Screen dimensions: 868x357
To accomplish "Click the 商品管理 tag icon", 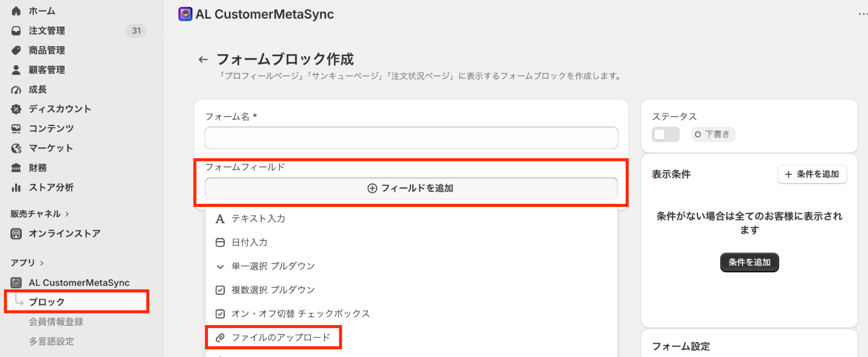I will (x=16, y=50).
